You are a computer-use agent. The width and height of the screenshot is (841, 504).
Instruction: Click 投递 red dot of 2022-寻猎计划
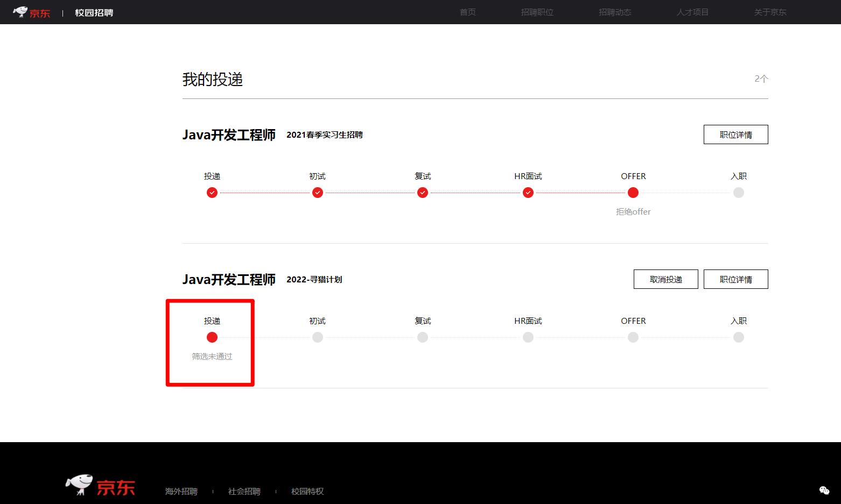(x=212, y=337)
